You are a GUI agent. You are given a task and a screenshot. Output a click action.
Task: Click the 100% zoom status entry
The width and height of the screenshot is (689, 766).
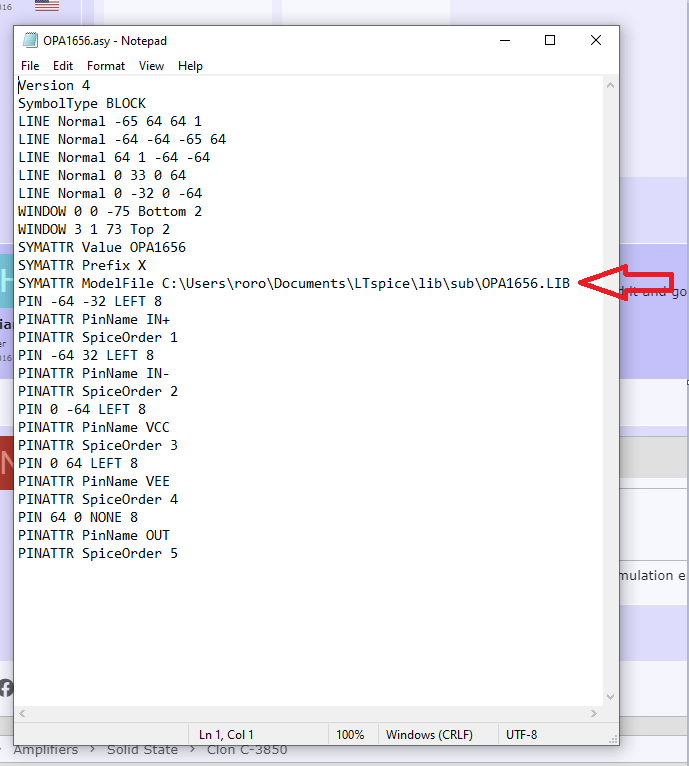[350, 735]
